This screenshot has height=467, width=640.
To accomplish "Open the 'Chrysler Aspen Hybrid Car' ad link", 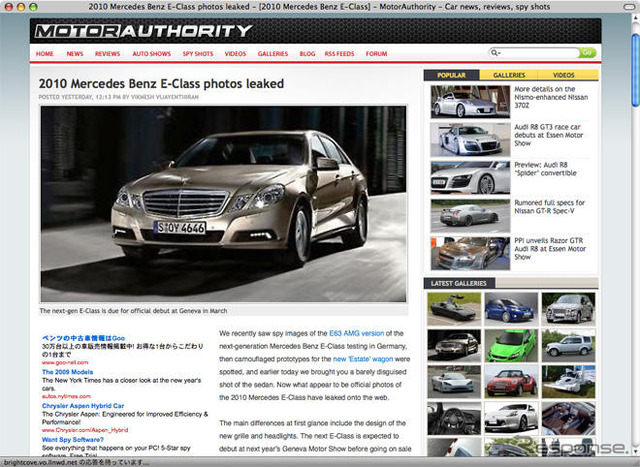I will click(83, 406).
